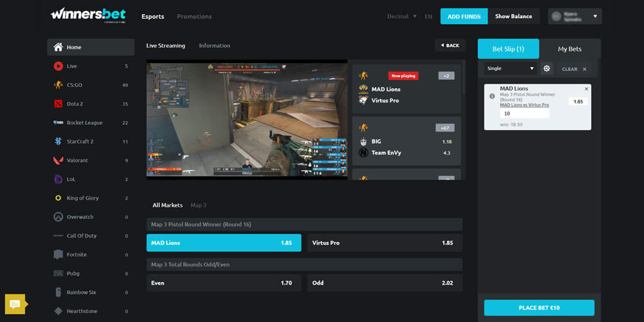
Task: Select the Map 3 markets tab
Action: pyautogui.click(x=198, y=205)
